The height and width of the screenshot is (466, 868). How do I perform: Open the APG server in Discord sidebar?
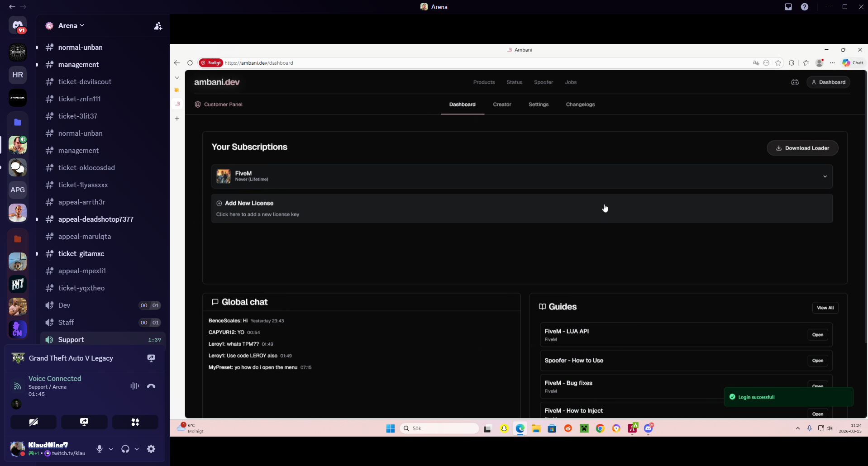point(18,190)
